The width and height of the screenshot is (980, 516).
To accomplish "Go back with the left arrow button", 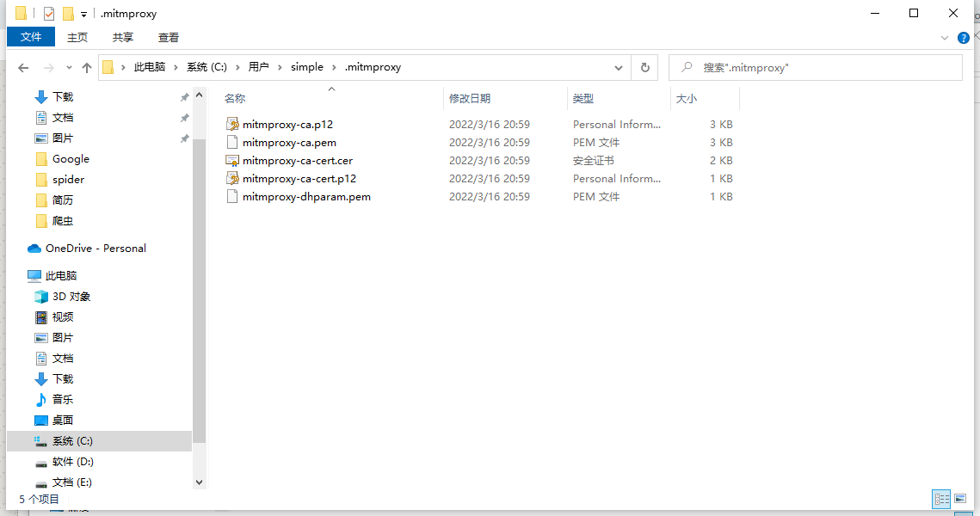I will [23, 67].
